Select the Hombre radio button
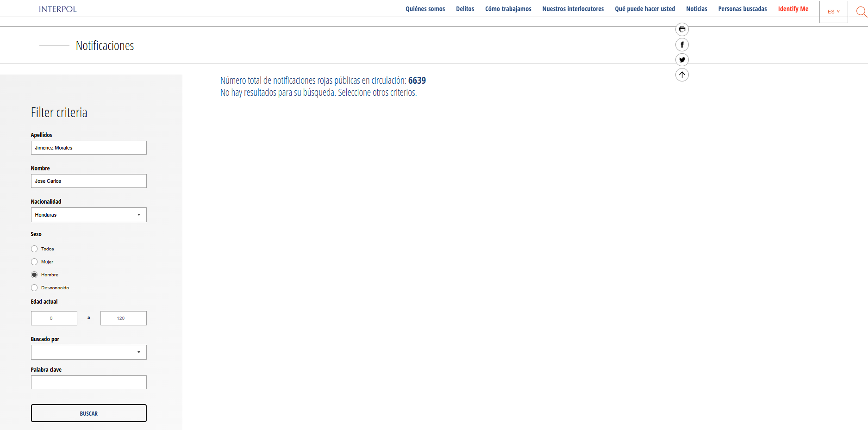 (34, 275)
